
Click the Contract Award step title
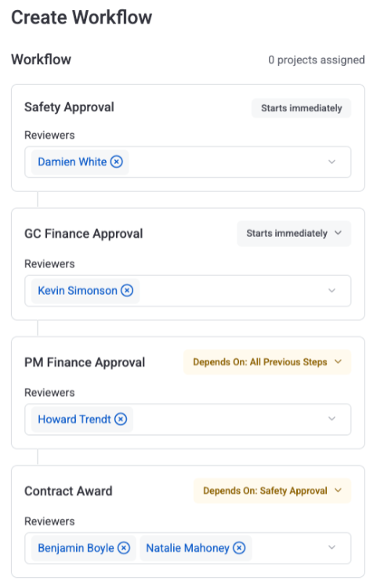[x=68, y=491]
